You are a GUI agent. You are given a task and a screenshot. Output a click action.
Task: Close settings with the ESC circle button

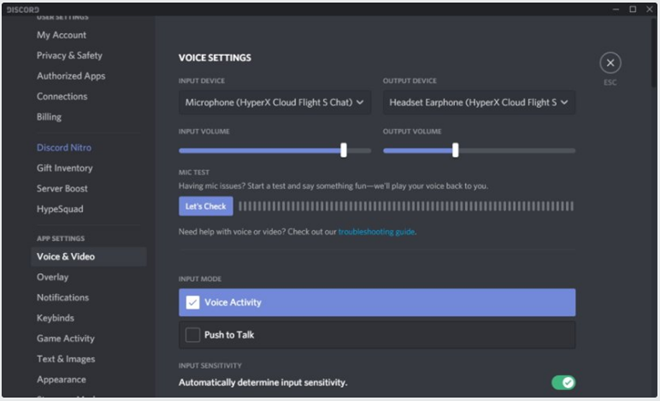[610, 63]
